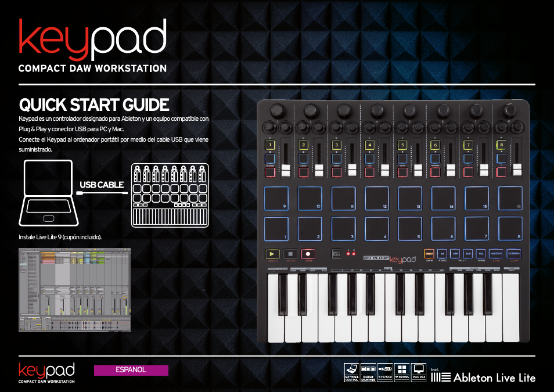This screenshot has width=554, height=392.
Task: Click the large top knob of channel 8
Action: (509, 110)
